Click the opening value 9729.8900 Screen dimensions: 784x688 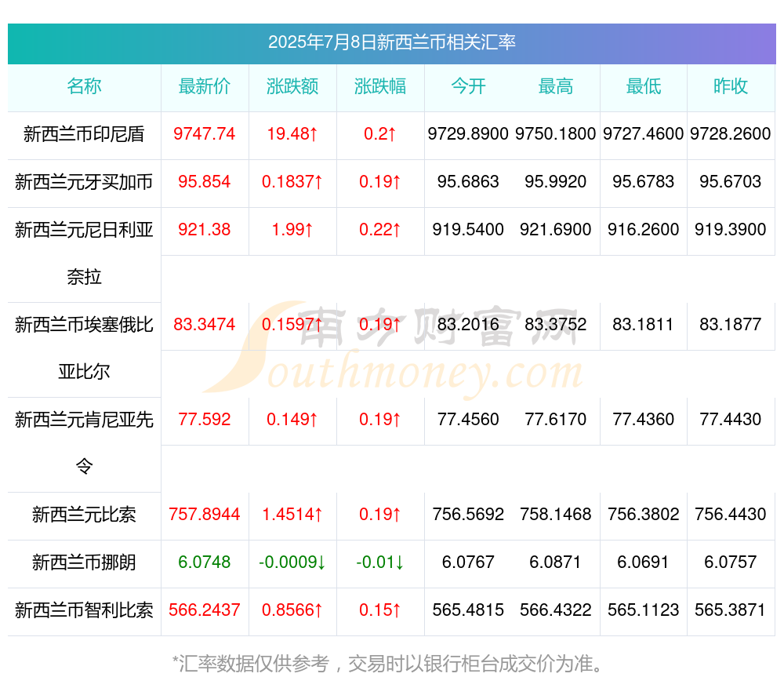click(468, 133)
